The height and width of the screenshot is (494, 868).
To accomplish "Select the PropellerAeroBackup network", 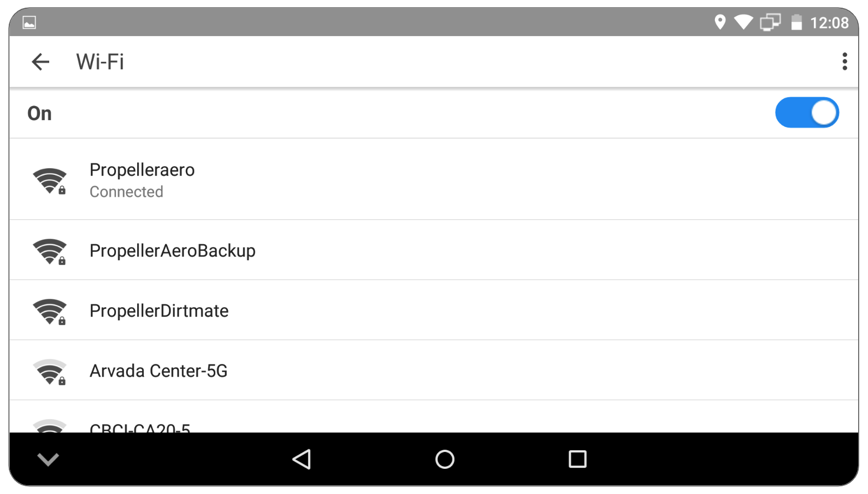I will click(434, 250).
